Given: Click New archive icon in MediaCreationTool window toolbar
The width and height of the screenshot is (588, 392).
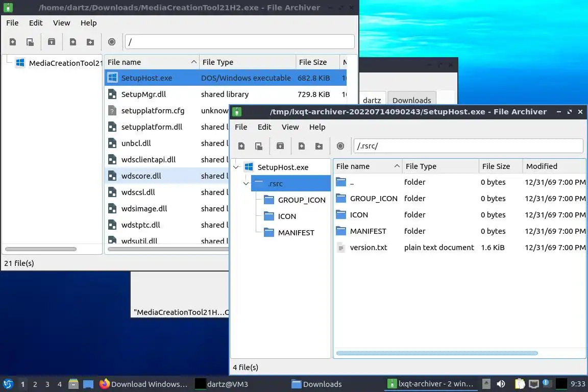Looking at the screenshot, I should point(13,42).
